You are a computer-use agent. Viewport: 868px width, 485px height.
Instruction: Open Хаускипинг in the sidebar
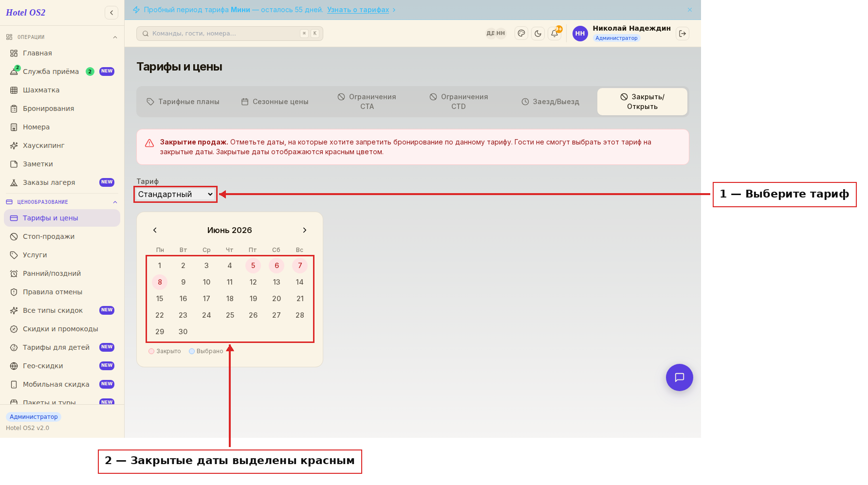(x=62, y=145)
